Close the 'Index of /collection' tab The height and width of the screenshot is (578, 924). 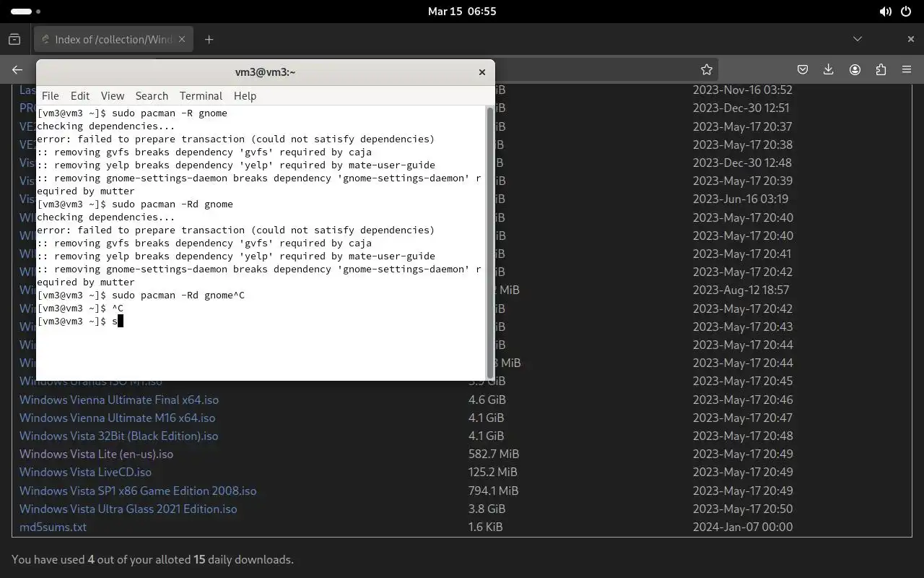pyautogui.click(x=182, y=39)
